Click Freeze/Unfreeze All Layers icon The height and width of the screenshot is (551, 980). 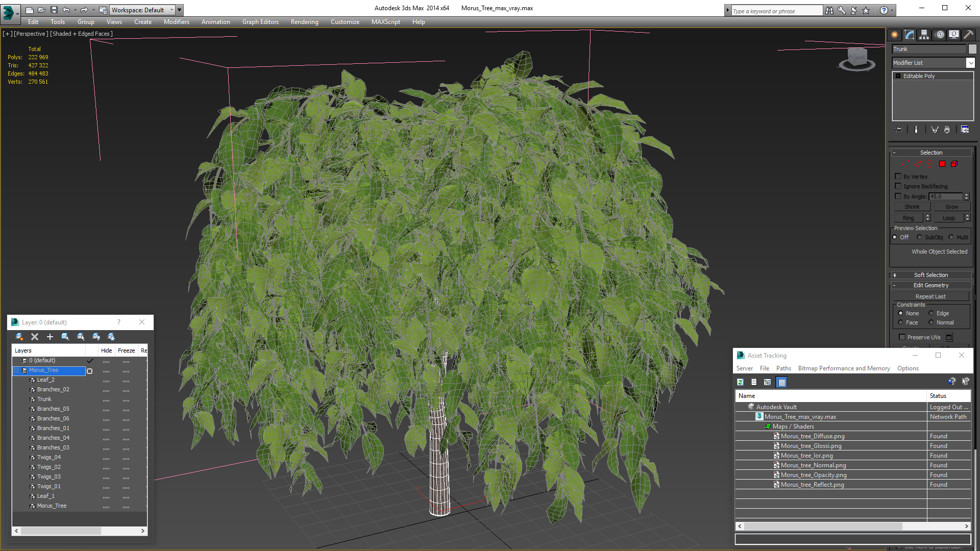click(x=111, y=337)
